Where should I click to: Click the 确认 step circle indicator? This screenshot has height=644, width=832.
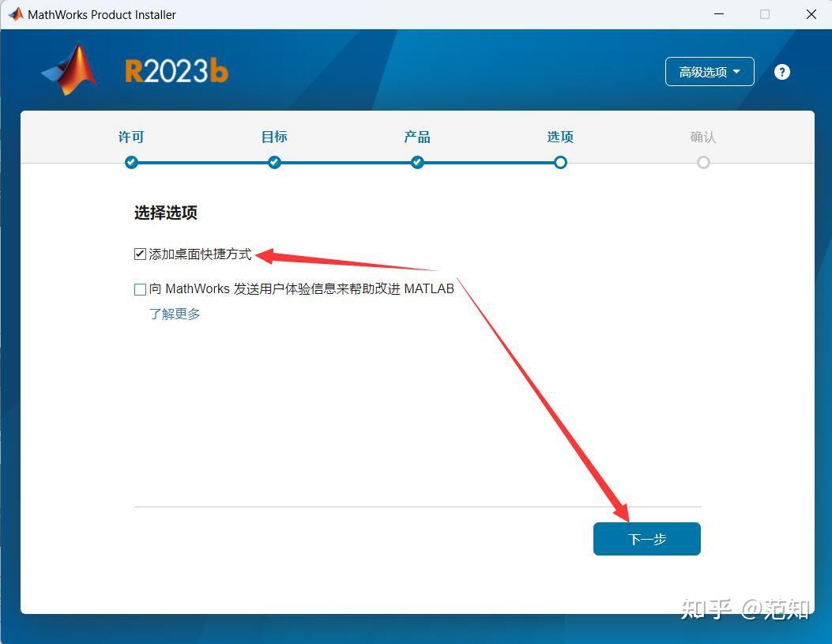pos(703,162)
